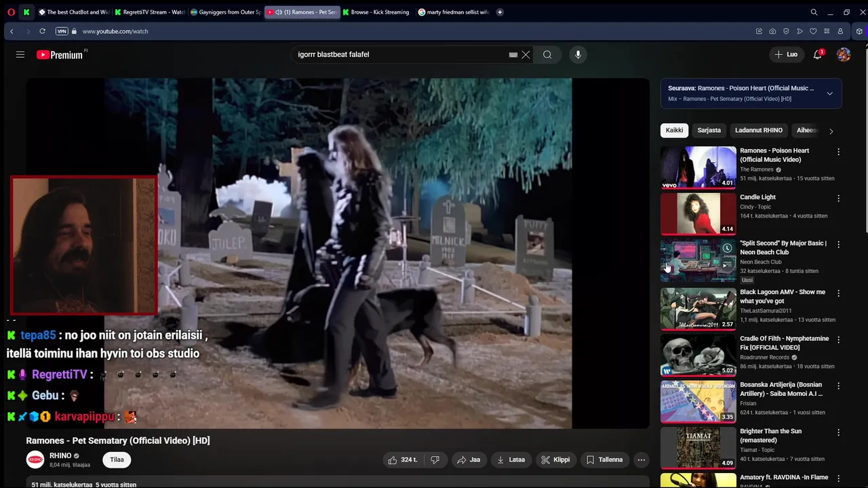This screenshot has width=868, height=488.
Task: Open options for Black Lagoon AMV video
Action: 838,293
